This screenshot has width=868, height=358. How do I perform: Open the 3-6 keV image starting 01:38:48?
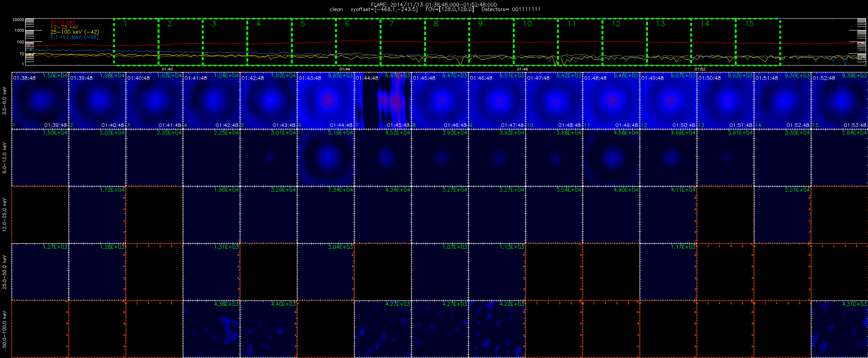tap(40, 101)
